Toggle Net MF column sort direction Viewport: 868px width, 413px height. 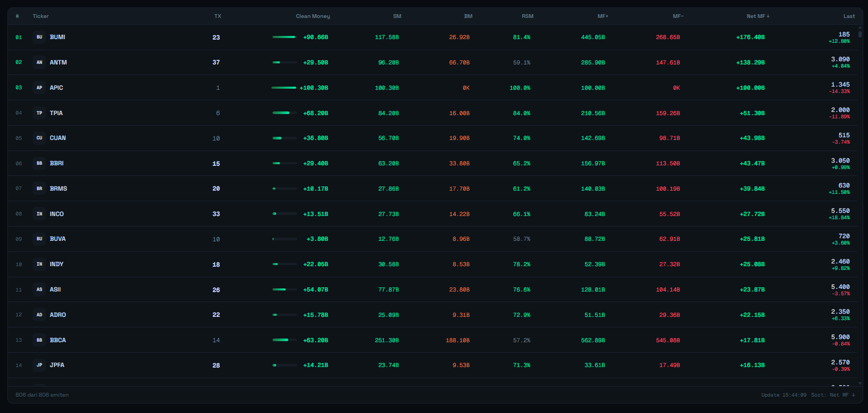pyautogui.click(x=758, y=16)
